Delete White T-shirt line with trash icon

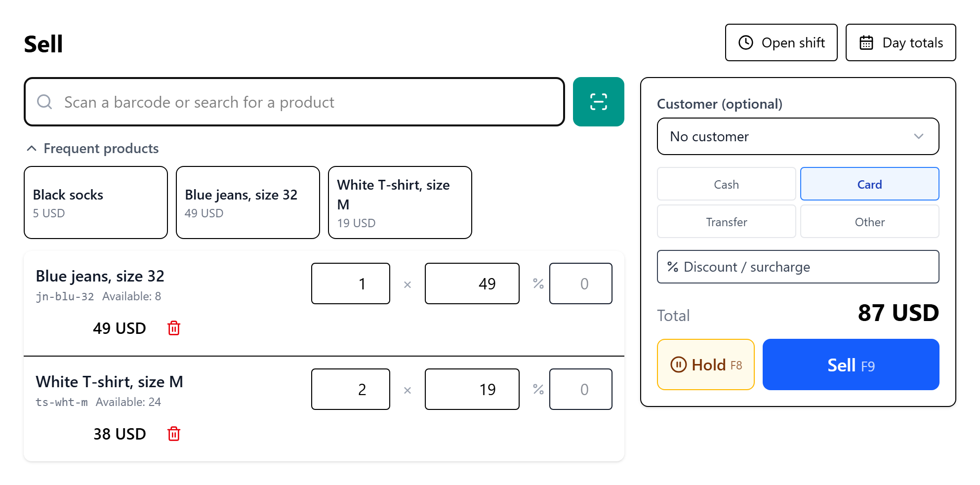174,434
